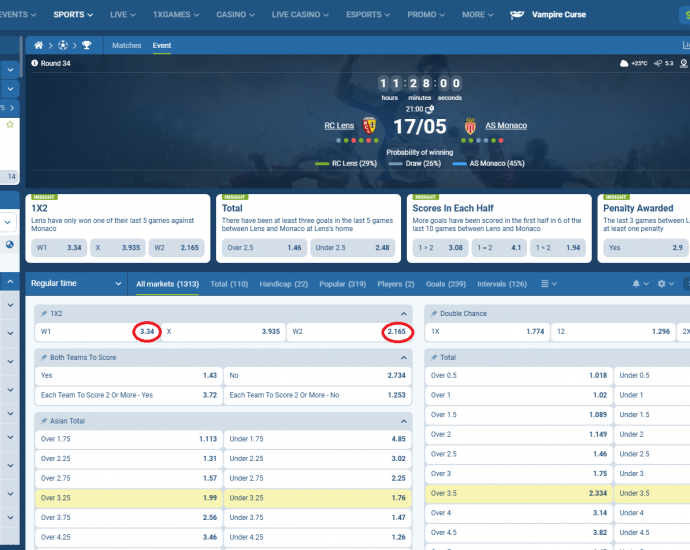View the cloud weather temperature icon
Image resolution: width=690 pixels, height=550 pixels.
(624, 63)
